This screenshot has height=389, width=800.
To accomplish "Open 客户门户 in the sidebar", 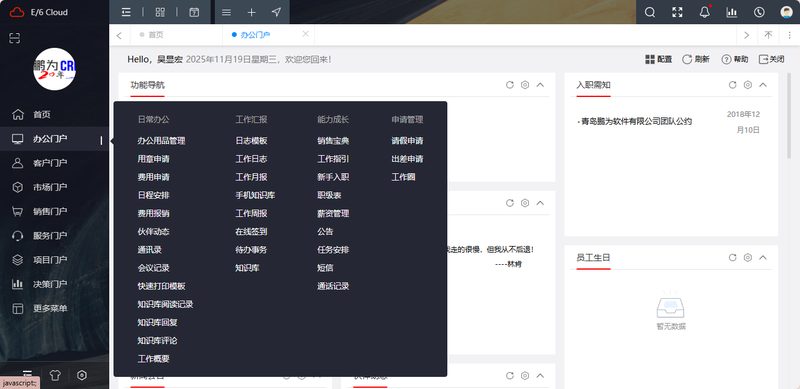I will [50, 163].
